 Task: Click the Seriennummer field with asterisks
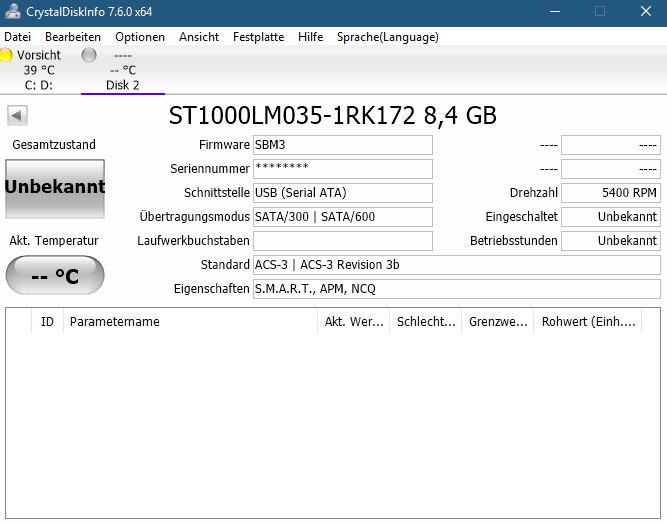(x=343, y=169)
